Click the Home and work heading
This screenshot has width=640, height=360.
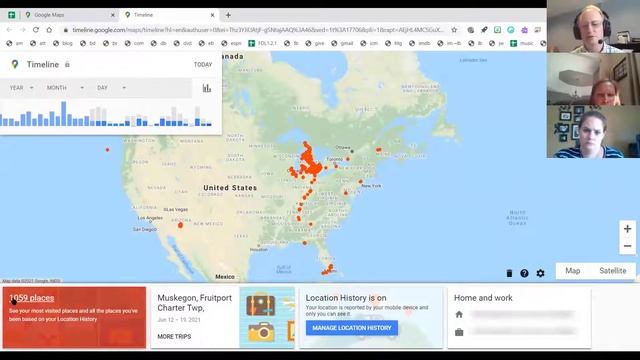pos(483,298)
